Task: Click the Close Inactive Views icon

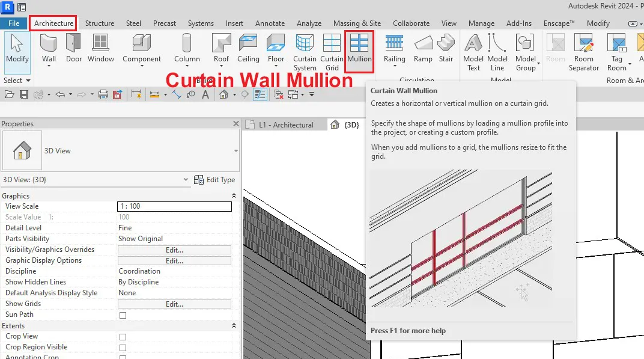Action: tap(279, 94)
